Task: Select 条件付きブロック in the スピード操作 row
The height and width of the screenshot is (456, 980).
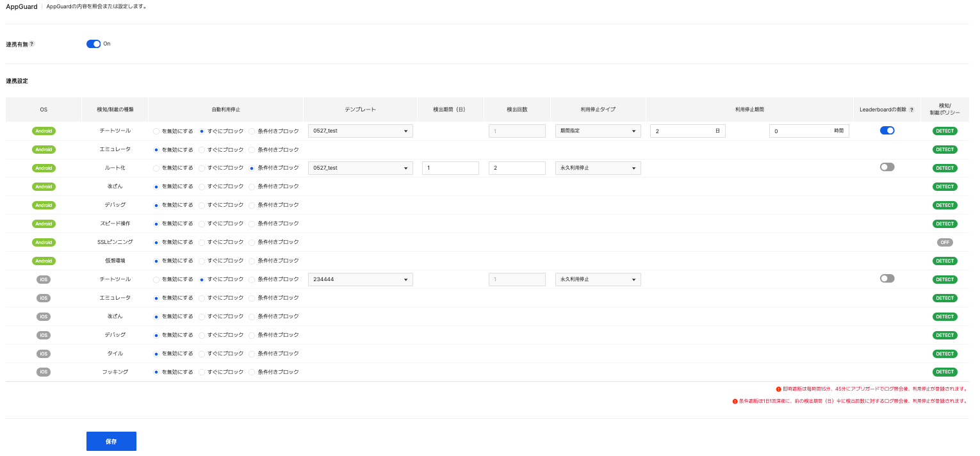Action: pyautogui.click(x=252, y=224)
